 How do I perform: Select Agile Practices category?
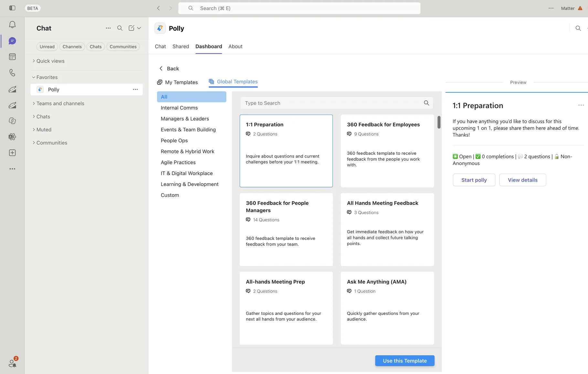point(178,162)
